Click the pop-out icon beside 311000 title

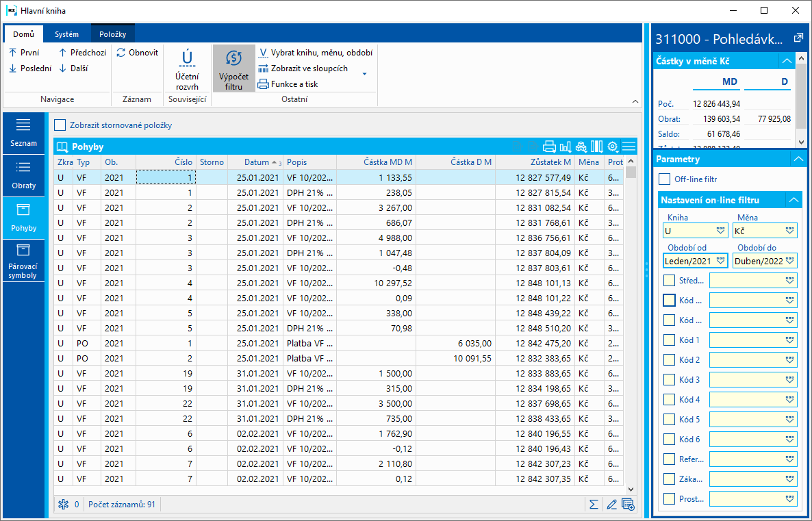coord(798,38)
